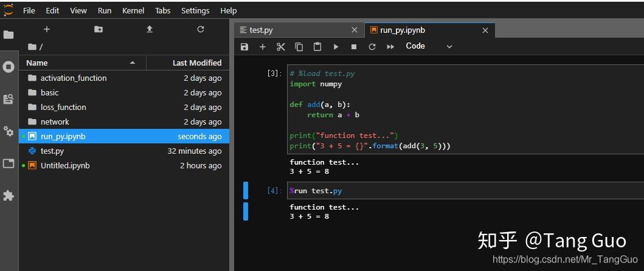Open the Run menu

[105, 11]
